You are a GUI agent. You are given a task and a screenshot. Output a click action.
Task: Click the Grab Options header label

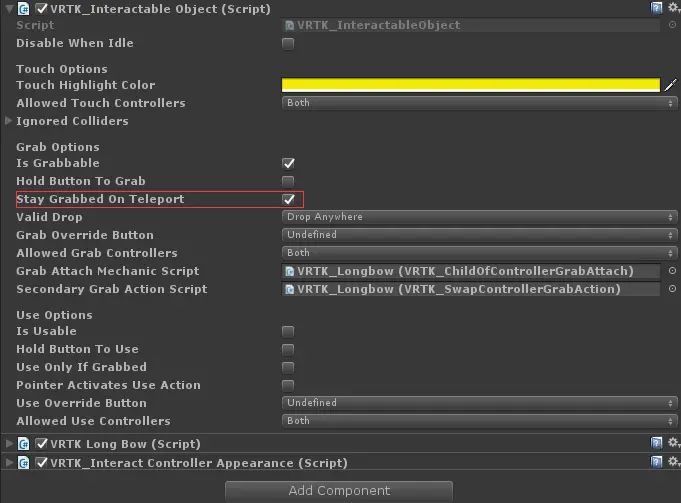(x=58, y=147)
